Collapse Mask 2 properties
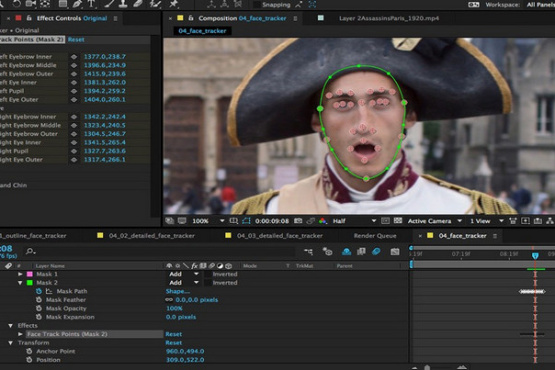This screenshot has width=555, height=370. [20, 283]
